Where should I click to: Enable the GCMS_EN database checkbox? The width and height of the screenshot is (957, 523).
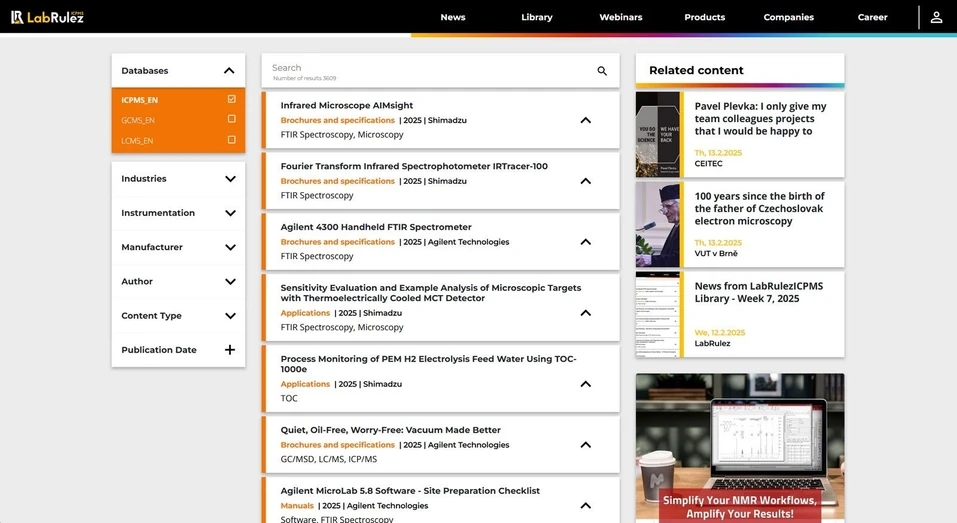[231, 119]
